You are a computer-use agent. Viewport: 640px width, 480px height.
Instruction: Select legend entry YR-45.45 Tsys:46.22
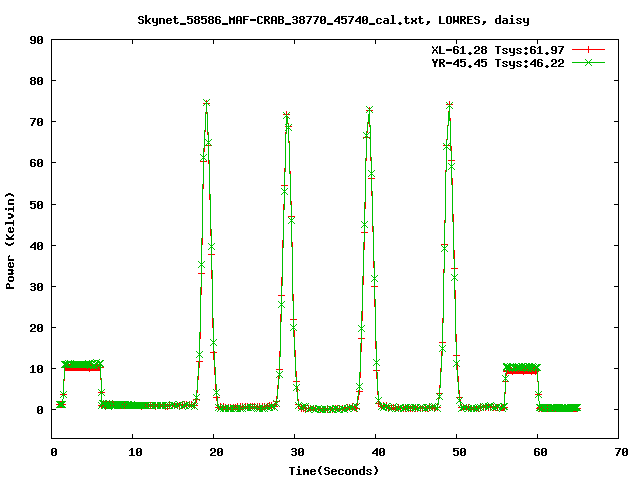pyautogui.click(x=498, y=63)
